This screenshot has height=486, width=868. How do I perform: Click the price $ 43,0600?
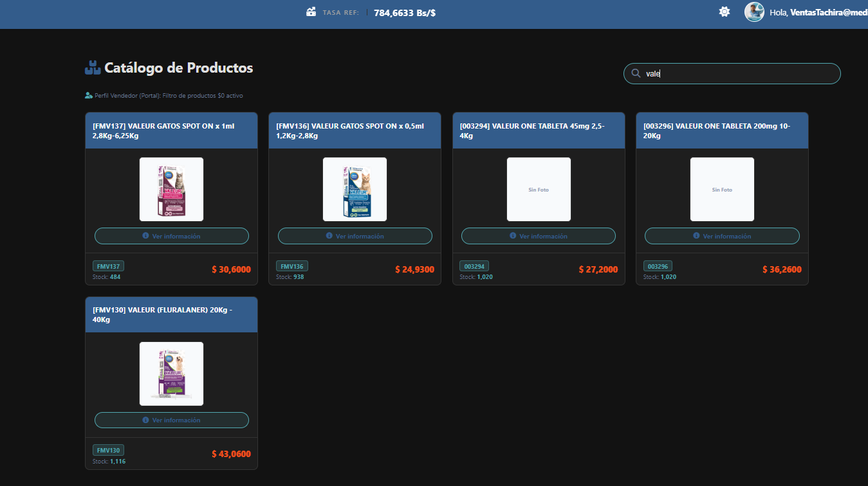[231, 454]
